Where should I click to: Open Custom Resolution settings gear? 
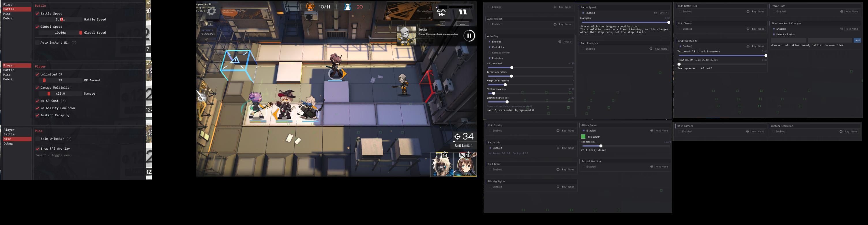point(841,132)
